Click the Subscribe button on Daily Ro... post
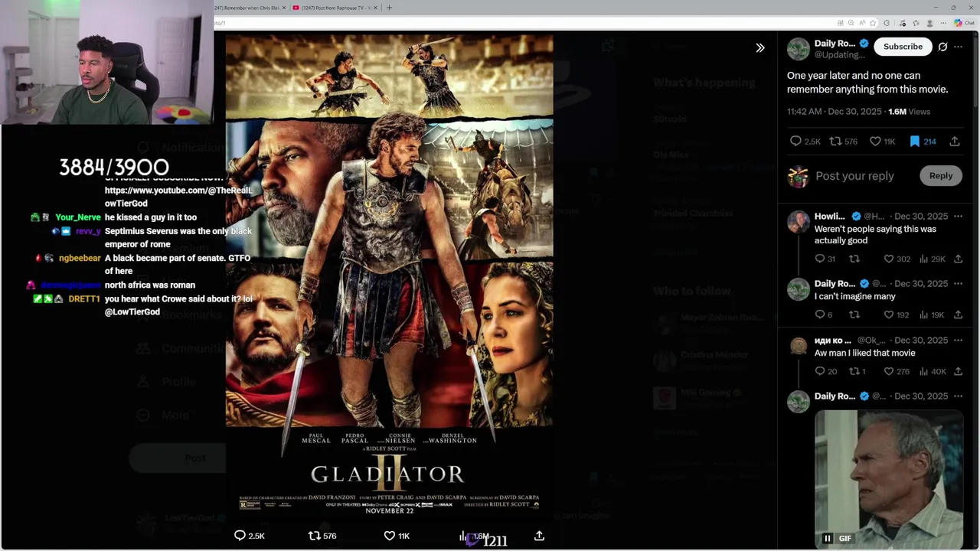Image resolution: width=980 pixels, height=551 pixels. [x=903, y=47]
